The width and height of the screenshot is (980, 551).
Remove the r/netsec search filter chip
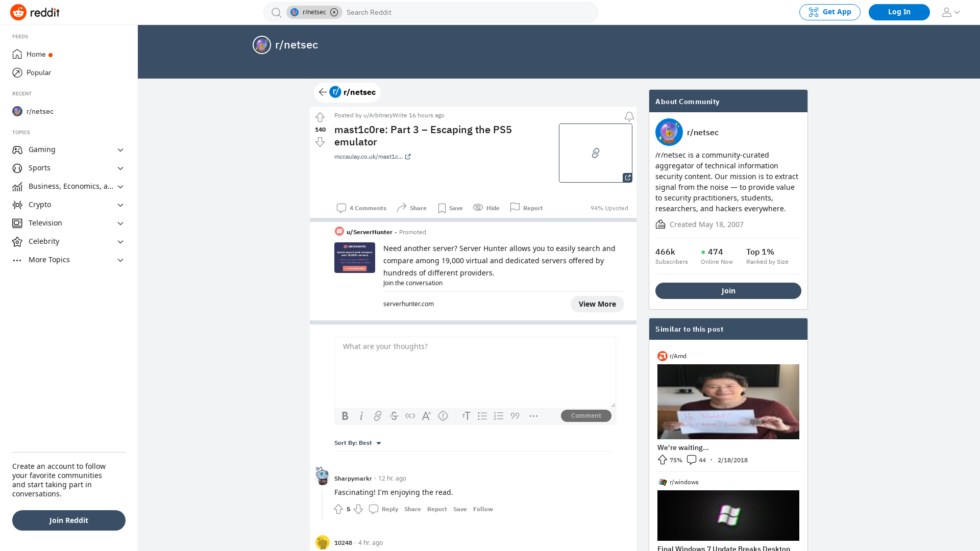(334, 12)
